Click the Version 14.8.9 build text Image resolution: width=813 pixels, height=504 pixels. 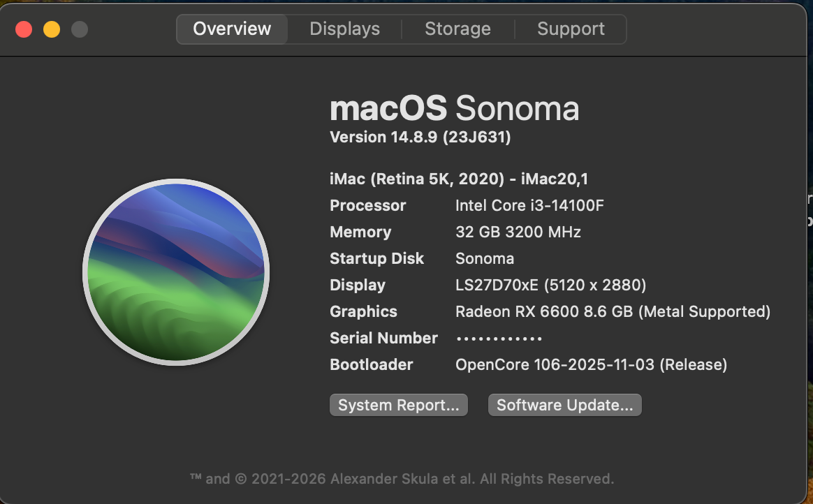(420, 138)
